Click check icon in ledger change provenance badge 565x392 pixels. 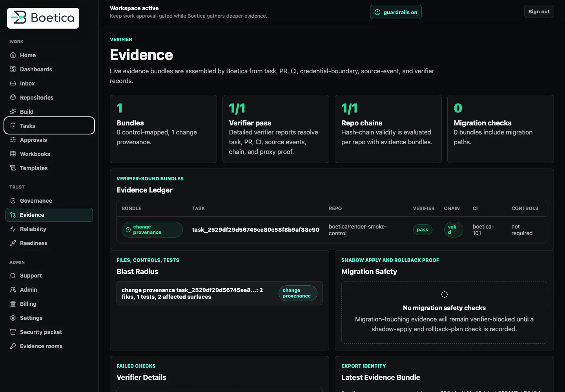click(x=128, y=230)
